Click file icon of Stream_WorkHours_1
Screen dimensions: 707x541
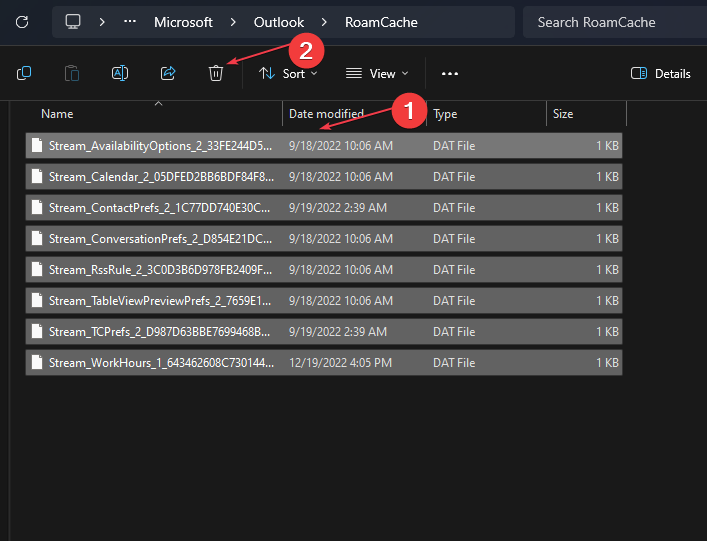(37, 362)
